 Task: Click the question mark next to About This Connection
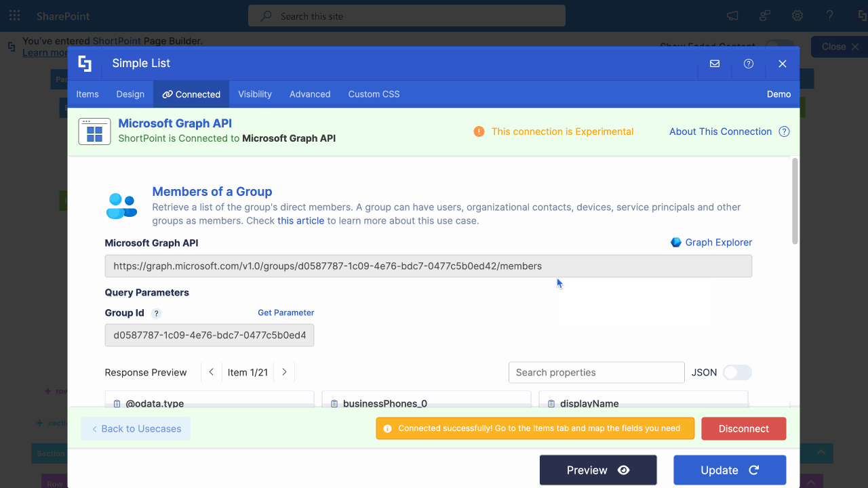[x=784, y=131]
